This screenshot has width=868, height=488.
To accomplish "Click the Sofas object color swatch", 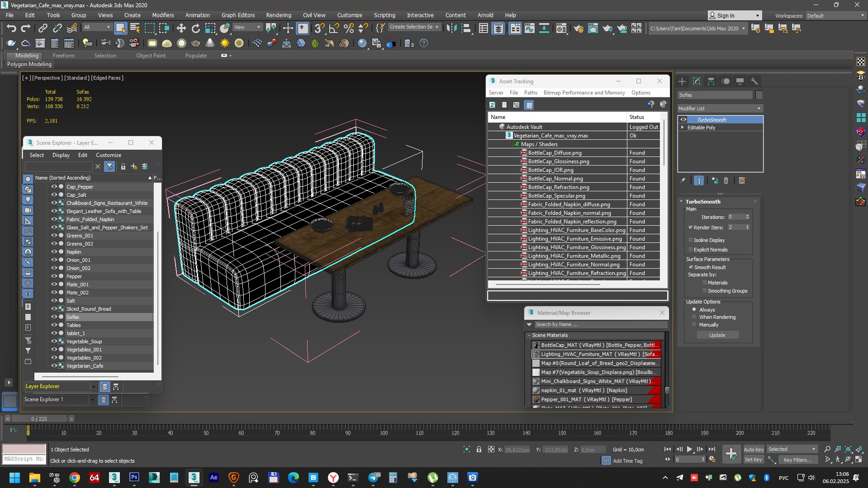I will coord(759,95).
